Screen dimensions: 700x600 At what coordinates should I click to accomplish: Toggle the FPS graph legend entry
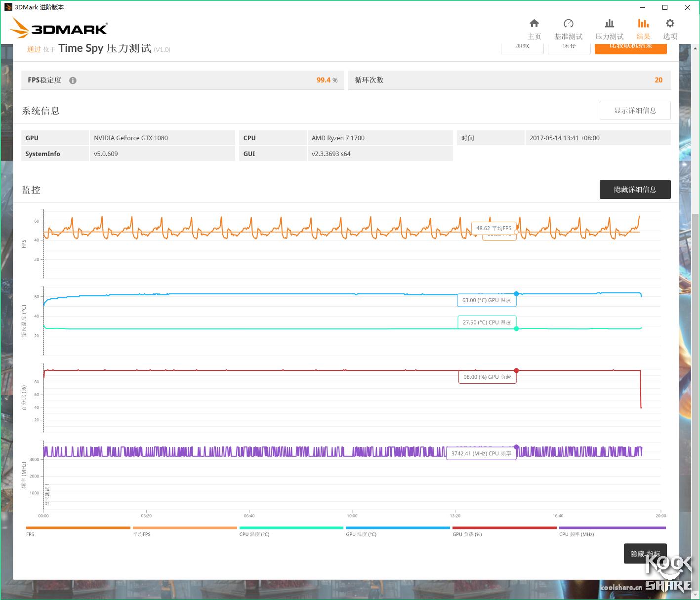click(30, 534)
